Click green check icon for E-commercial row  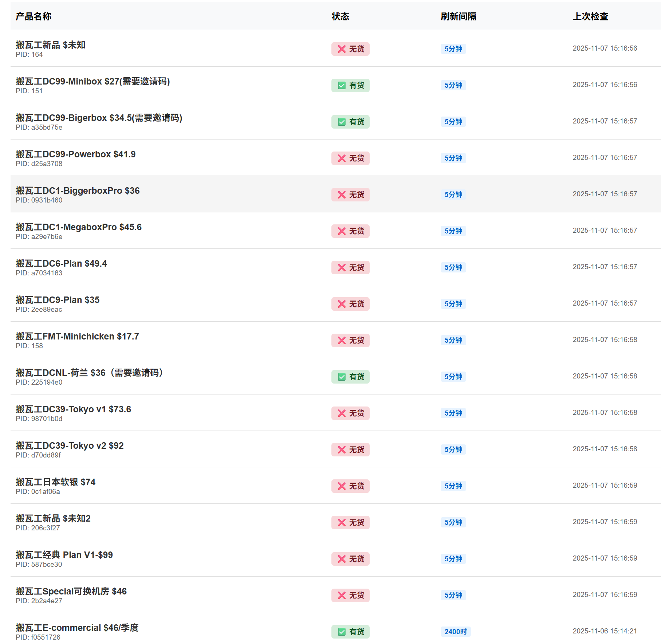point(341,632)
